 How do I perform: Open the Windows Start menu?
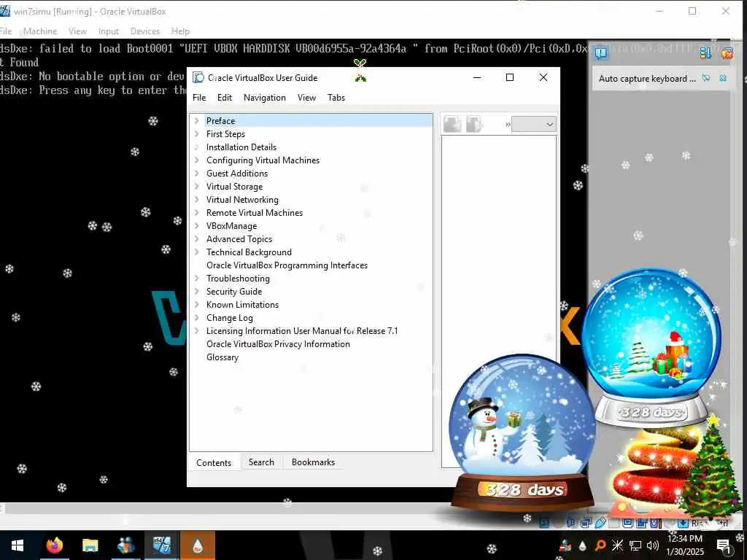(18, 545)
